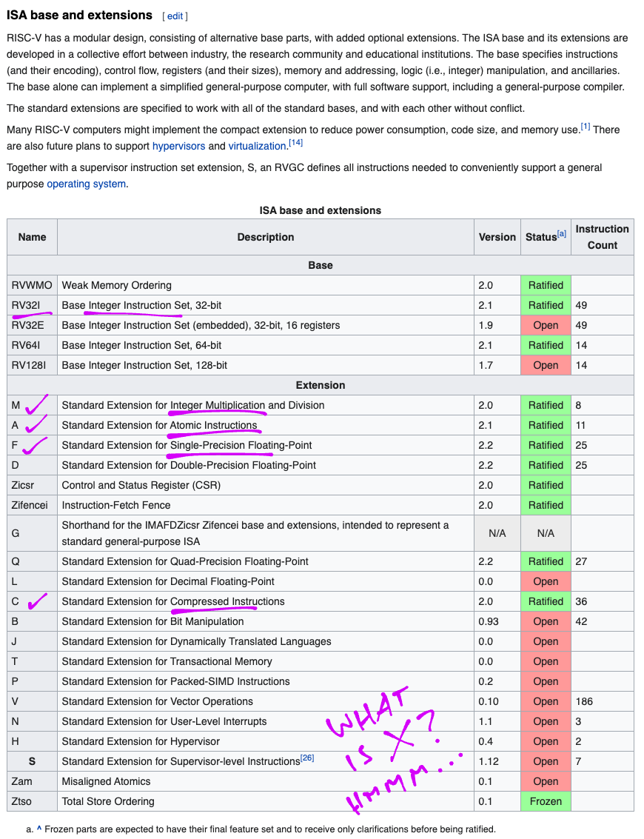Click citation [14] after virtualization
This screenshot has height=839, width=644.
pyautogui.click(x=295, y=142)
